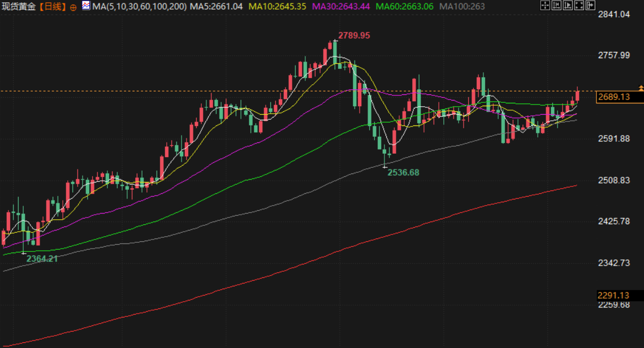
Task: Click the 现货黄金 symbol title
Action: pos(19,7)
